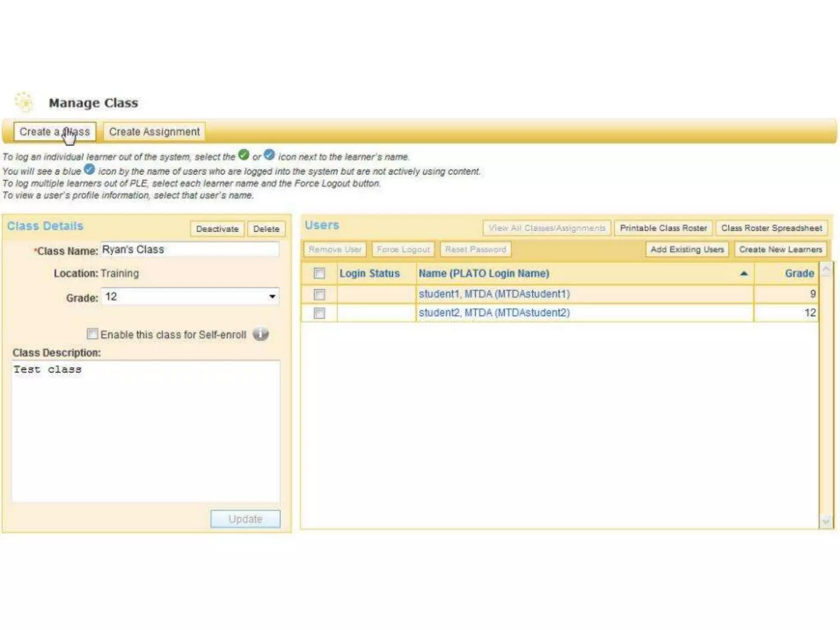This screenshot has height=630, width=840.
Task: Click the scroll up arrow in users list
Action: tap(826, 269)
